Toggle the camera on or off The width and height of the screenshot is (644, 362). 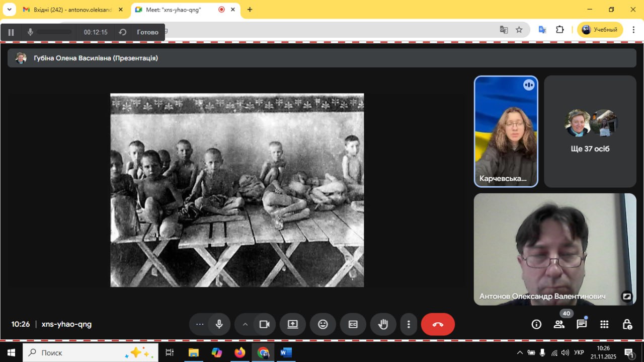pos(264,324)
